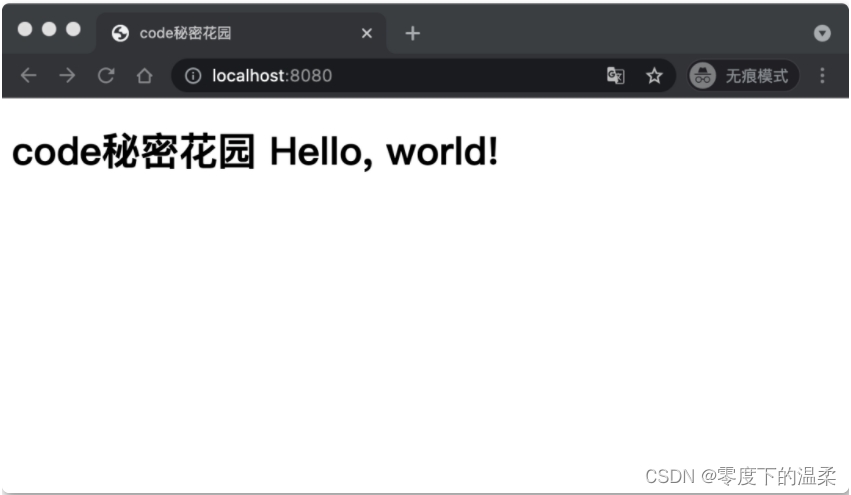View site information icon in address bar
Image resolution: width=851 pixels, height=495 pixels.
(193, 75)
